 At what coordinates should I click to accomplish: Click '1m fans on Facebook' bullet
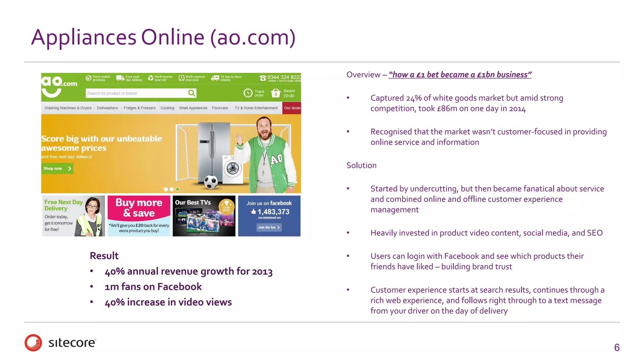coord(153,287)
